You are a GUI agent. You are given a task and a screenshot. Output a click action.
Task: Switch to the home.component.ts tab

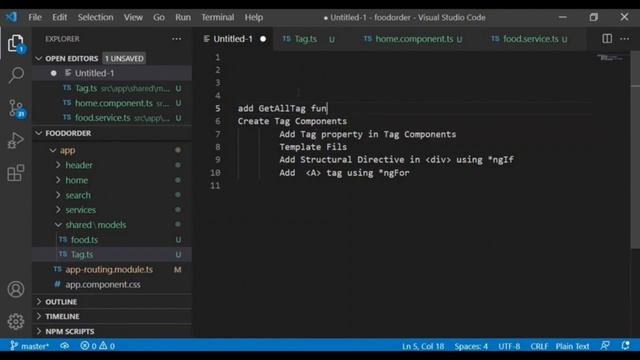click(x=414, y=39)
